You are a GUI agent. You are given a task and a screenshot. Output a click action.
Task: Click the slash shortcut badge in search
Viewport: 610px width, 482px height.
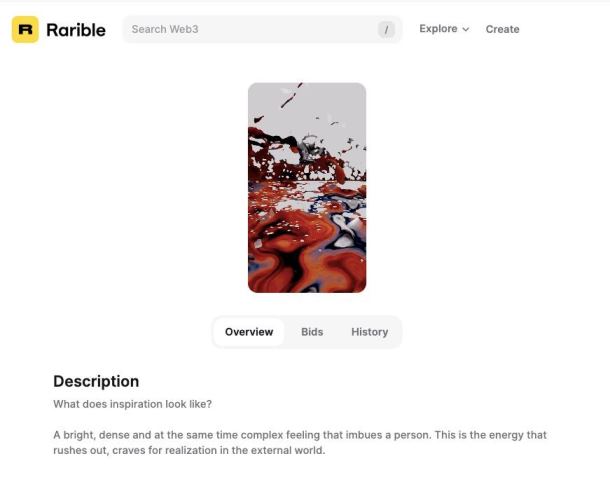coord(386,30)
